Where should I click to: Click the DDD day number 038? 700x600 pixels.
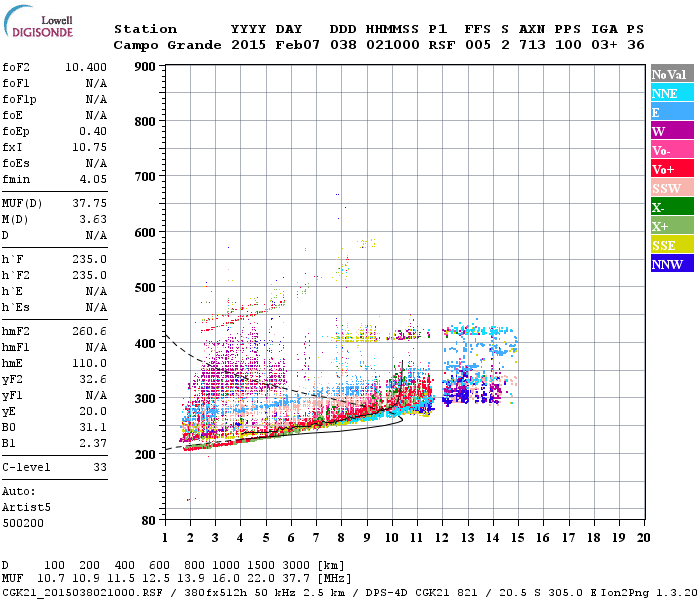pyautogui.click(x=343, y=45)
